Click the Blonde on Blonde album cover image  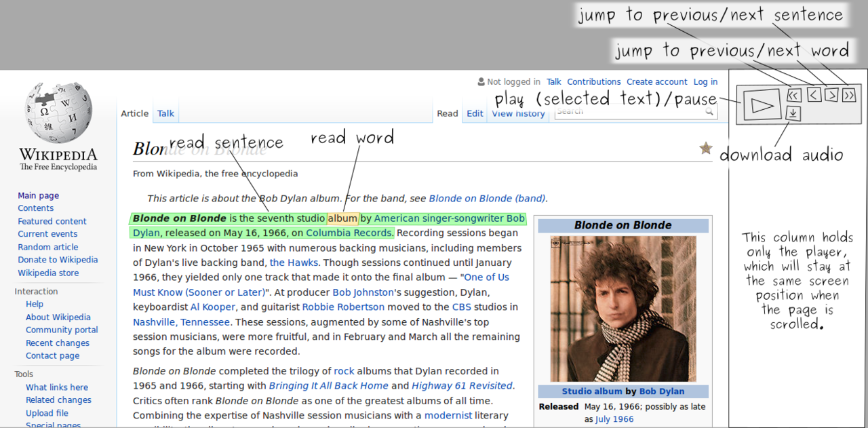click(623, 309)
